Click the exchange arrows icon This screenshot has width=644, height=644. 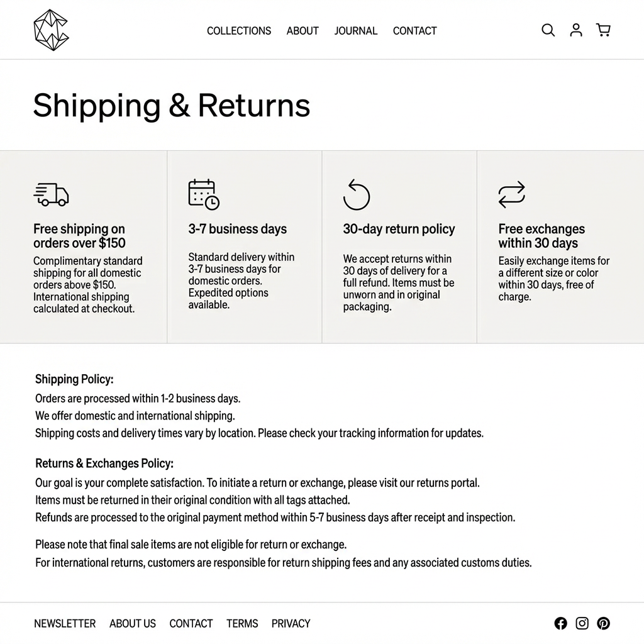click(x=511, y=194)
